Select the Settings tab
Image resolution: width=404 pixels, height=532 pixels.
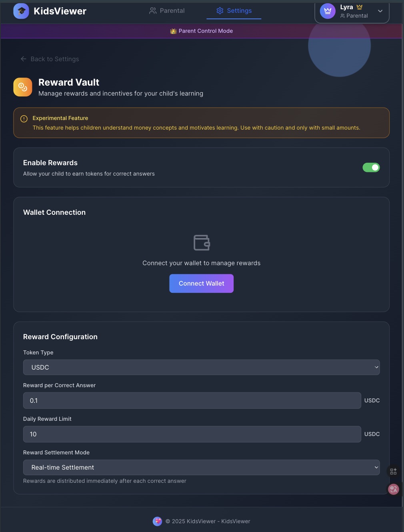[x=234, y=11]
